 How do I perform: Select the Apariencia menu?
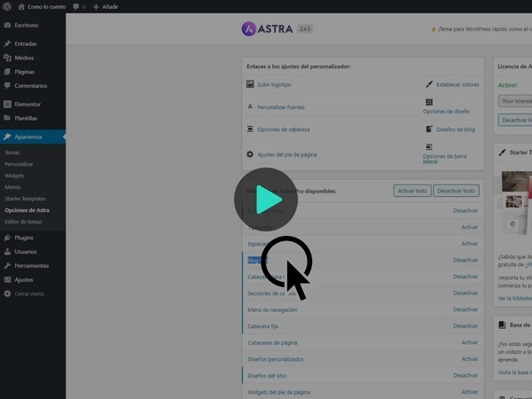pos(33,137)
